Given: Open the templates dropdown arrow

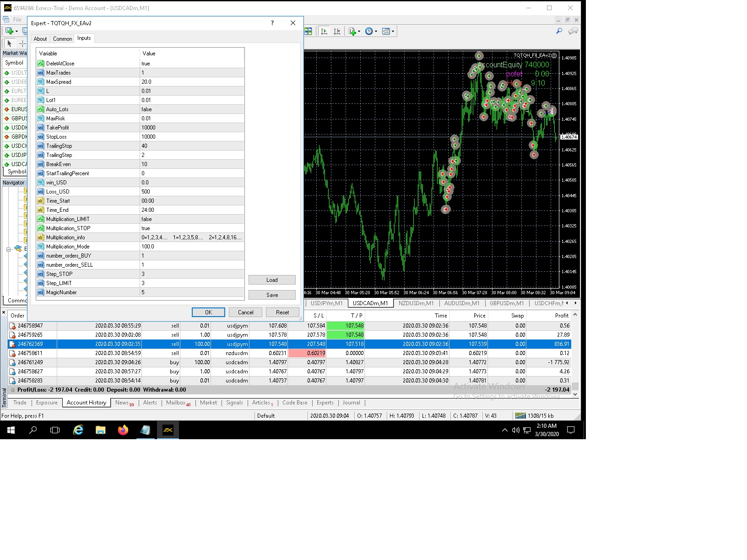Looking at the screenshot, I should point(393,32).
